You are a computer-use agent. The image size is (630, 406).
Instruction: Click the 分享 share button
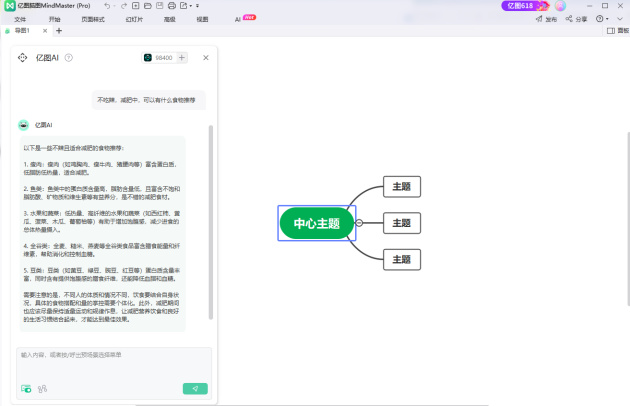576,19
